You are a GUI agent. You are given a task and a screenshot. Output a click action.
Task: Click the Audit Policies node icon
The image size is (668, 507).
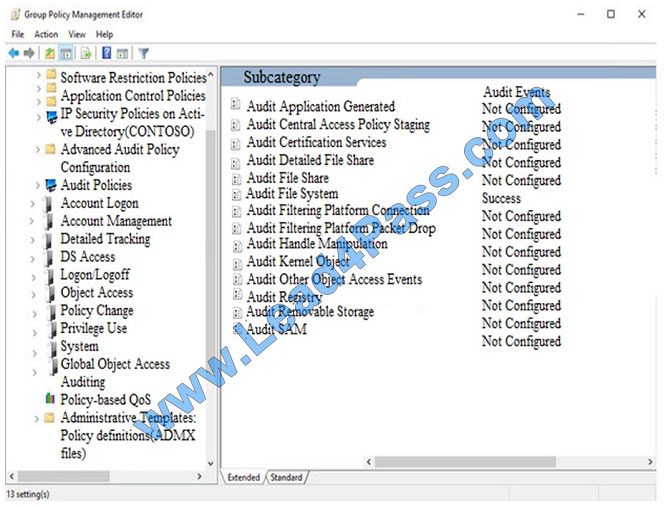(51, 185)
